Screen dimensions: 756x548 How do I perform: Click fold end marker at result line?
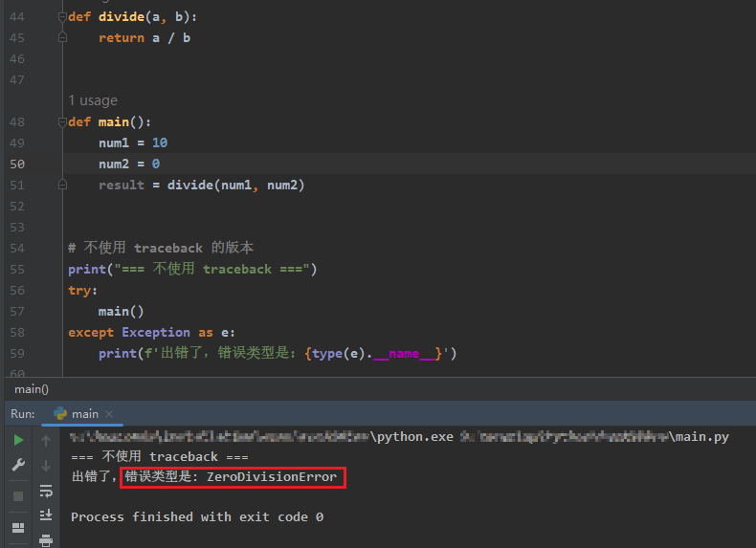[x=62, y=186]
